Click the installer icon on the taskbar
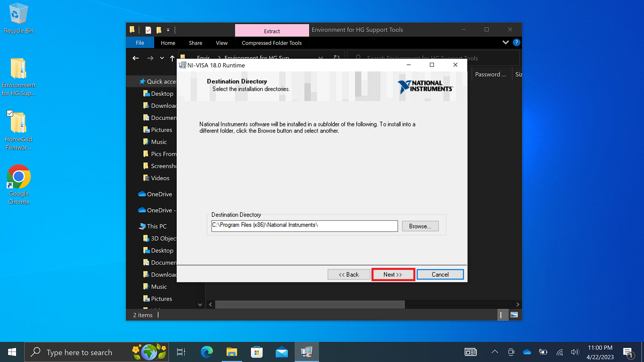Image resolution: width=644 pixels, height=362 pixels. pos(307,352)
